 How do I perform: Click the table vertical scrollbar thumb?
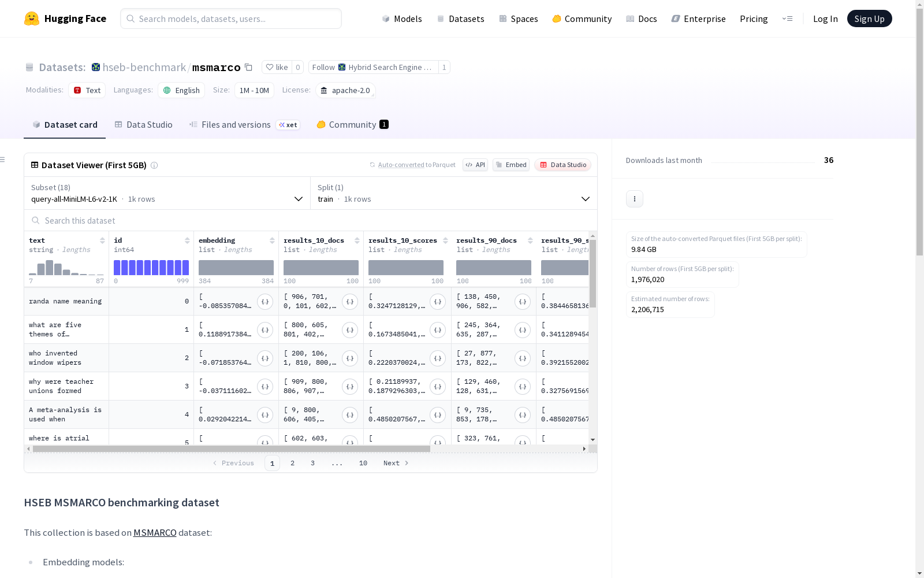(593, 274)
